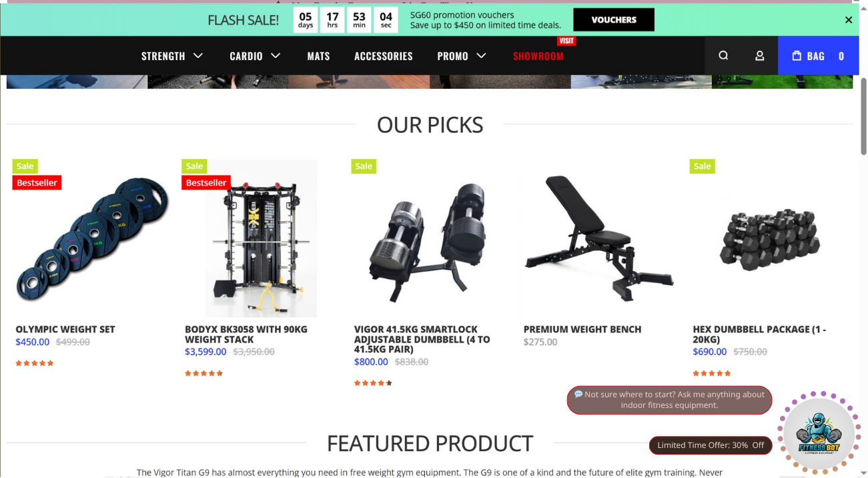868x478 pixels.
Task: Click the chat bubble prompt message
Action: 669,400
